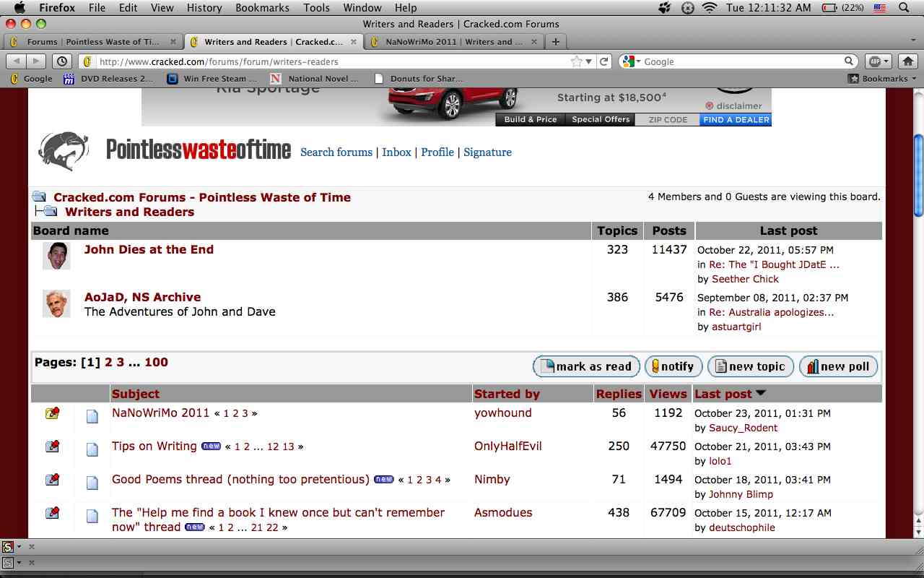Image resolution: width=924 pixels, height=578 pixels.
Task: Click the AoJaD, NS Archive board avatar
Action: click(56, 304)
